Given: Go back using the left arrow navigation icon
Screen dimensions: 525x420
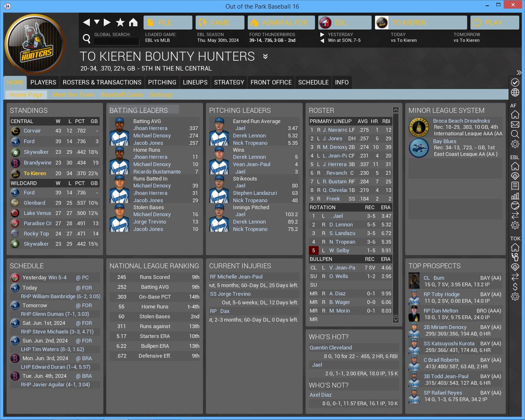Looking at the screenshot, I should pyautogui.click(x=86, y=22).
